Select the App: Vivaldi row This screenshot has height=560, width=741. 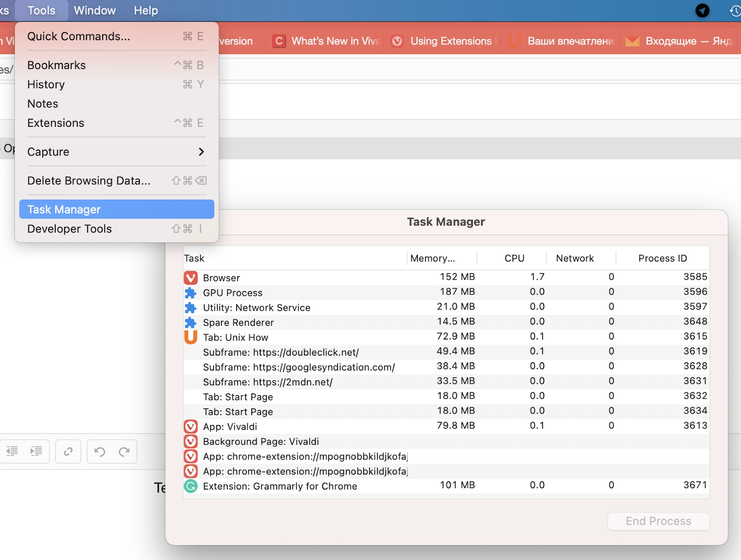(446, 427)
